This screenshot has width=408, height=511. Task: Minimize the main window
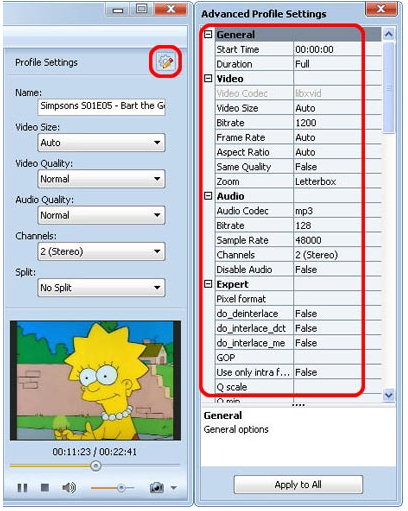[118, 9]
